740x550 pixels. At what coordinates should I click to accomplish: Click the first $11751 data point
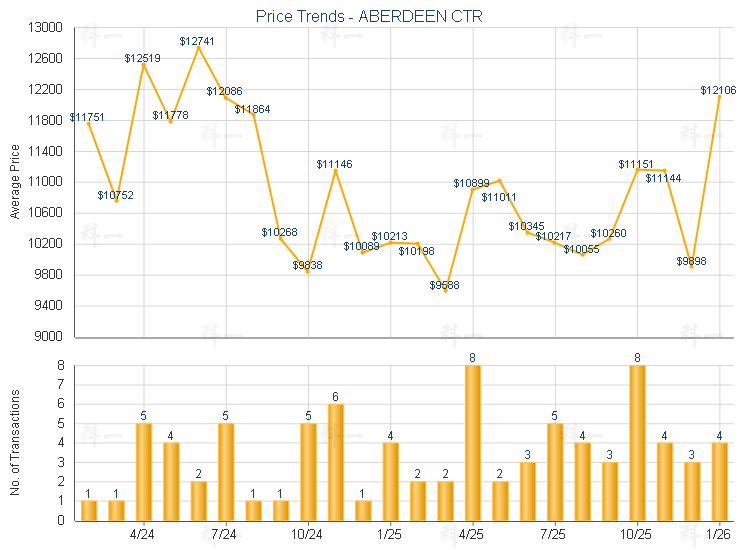(x=88, y=123)
